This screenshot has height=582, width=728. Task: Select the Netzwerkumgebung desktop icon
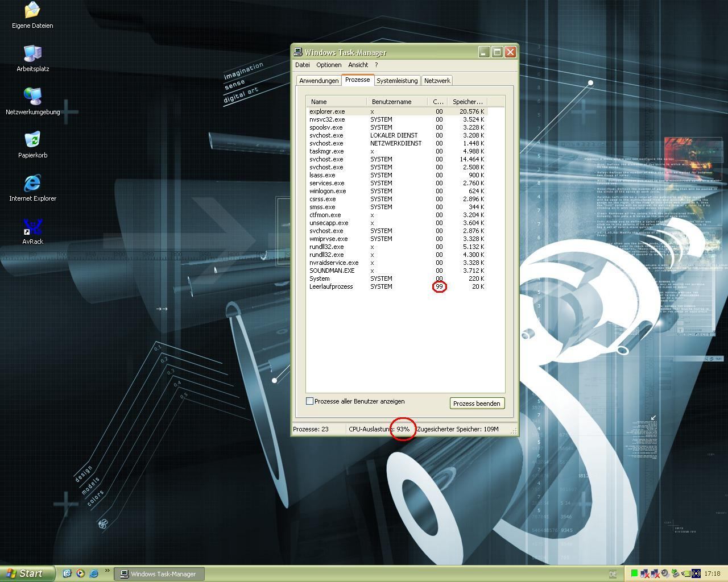[32, 101]
